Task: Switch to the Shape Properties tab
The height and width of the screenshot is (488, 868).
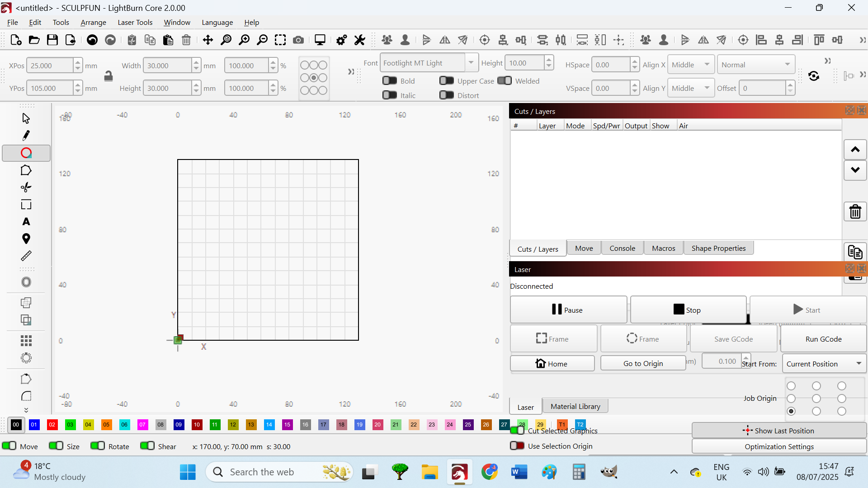Action: pos(718,248)
